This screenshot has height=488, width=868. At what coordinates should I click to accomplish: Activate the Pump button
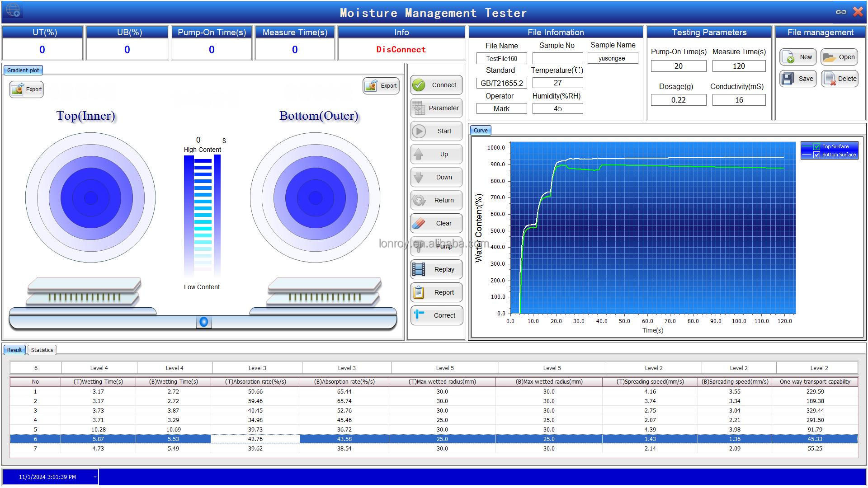[436, 246]
